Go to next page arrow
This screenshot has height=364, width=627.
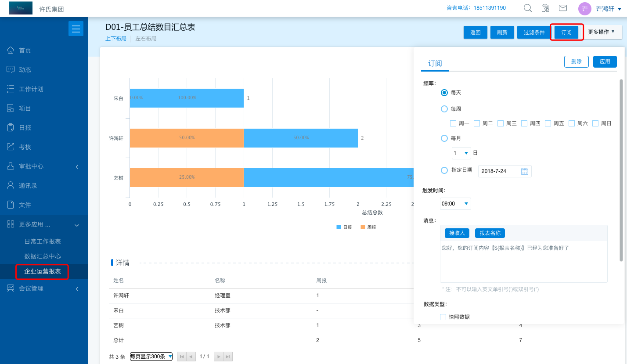219,357
